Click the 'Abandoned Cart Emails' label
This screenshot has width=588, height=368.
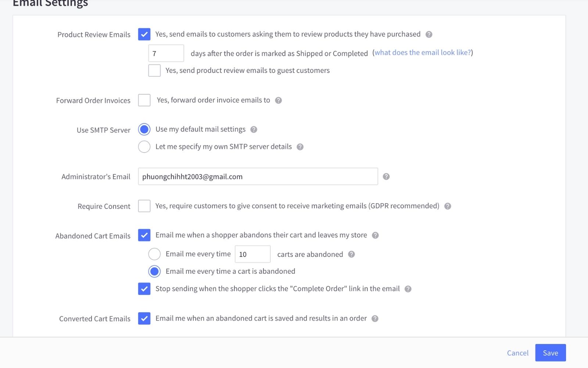coord(93,236)
